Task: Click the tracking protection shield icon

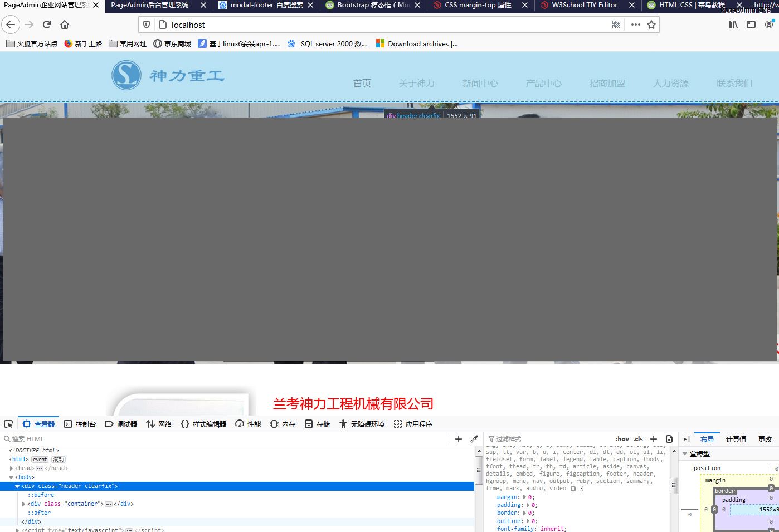Action: pyautogui.click(x=147, y=25)
